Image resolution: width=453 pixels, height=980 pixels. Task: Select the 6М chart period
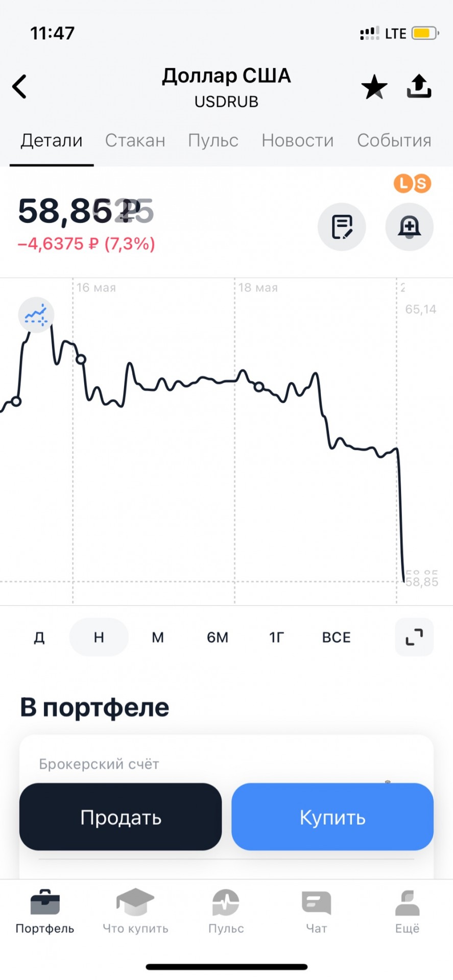(x=218, y=638)
